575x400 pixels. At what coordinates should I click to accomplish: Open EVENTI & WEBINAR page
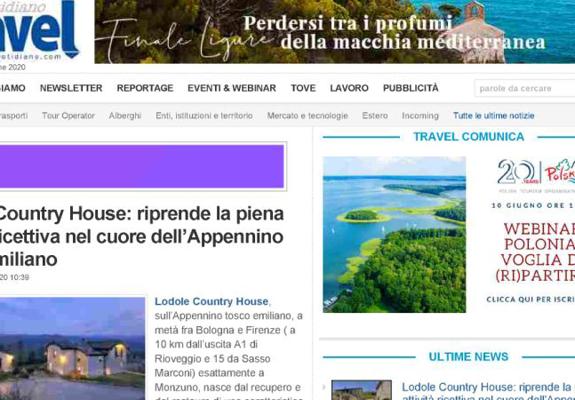coord(232,88)
